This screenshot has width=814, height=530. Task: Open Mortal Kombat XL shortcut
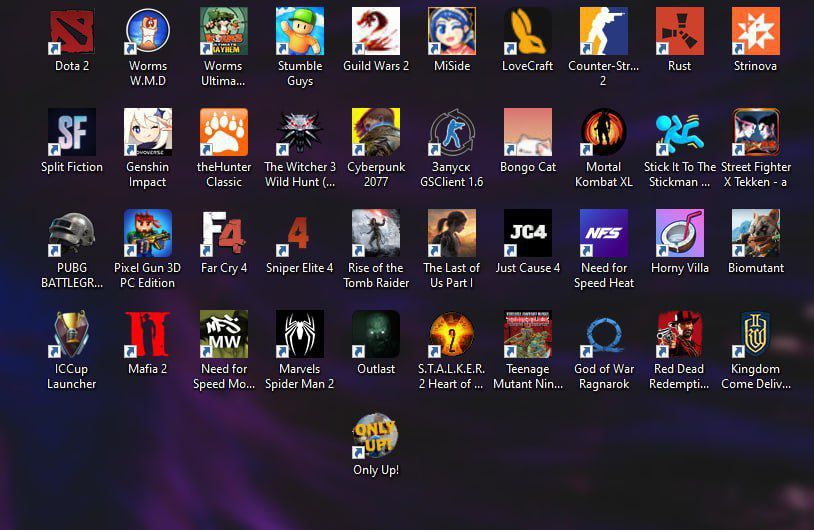[604, 132]
